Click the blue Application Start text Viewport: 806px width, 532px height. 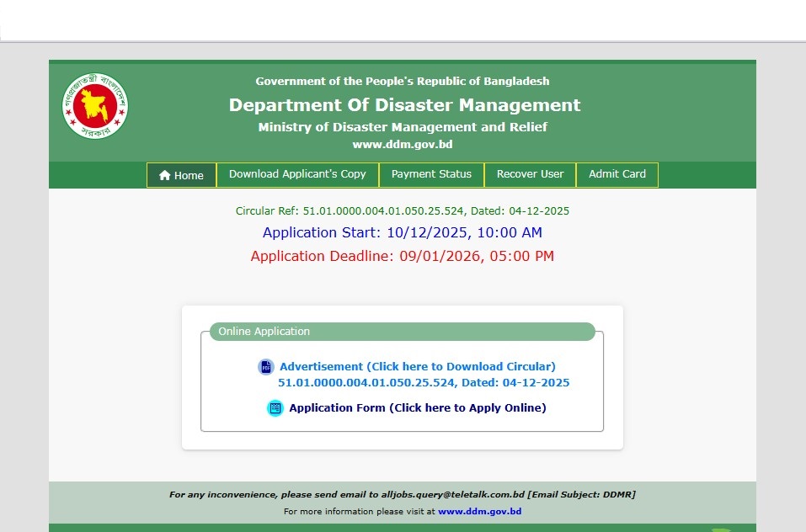click(x=403, y=232)
